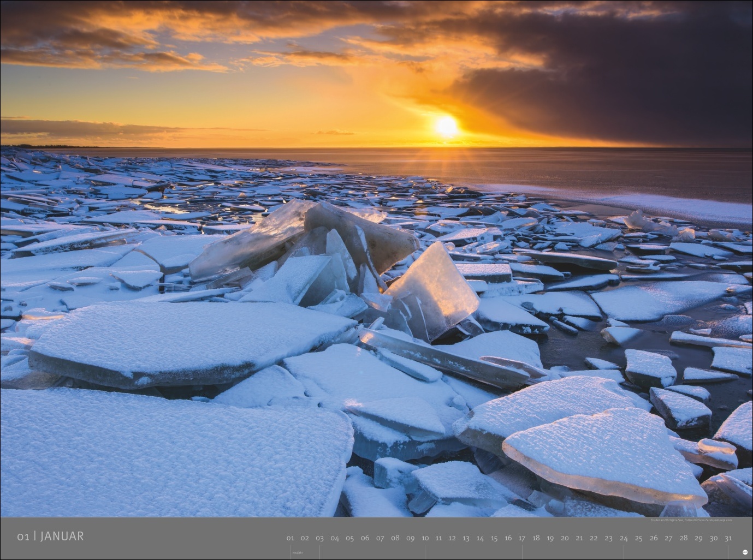This screenshot has height=560, width=753.
Task: Click the JANUAR month heading
Action: [x=62, y=537]
